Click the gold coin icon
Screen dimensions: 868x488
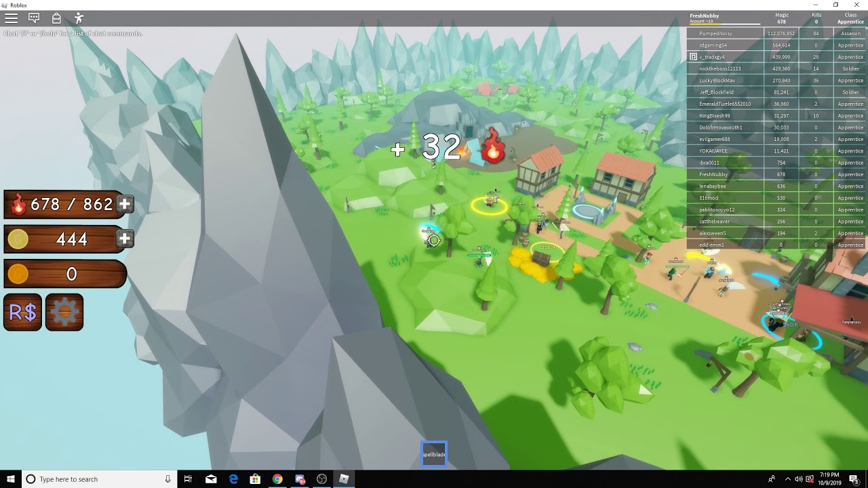pyautogui.click(x=18, y=239)
